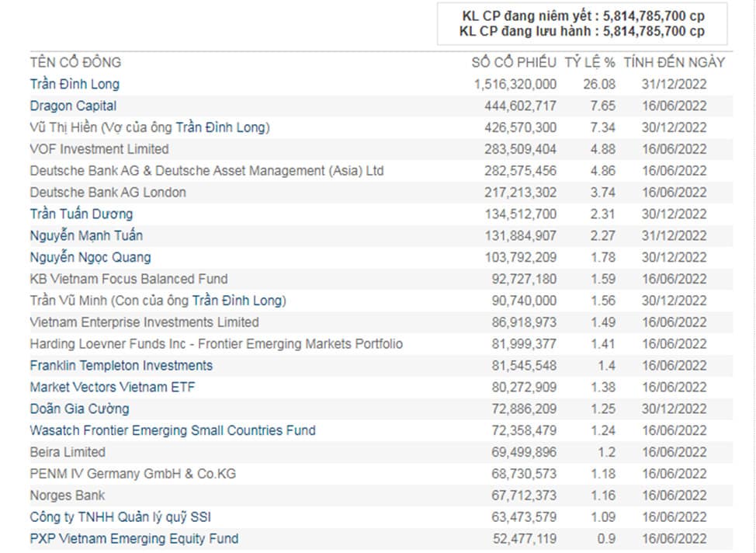Open the Doãn Gia Cường link
This screenshot has width=756, height=553.
(79, 409)
